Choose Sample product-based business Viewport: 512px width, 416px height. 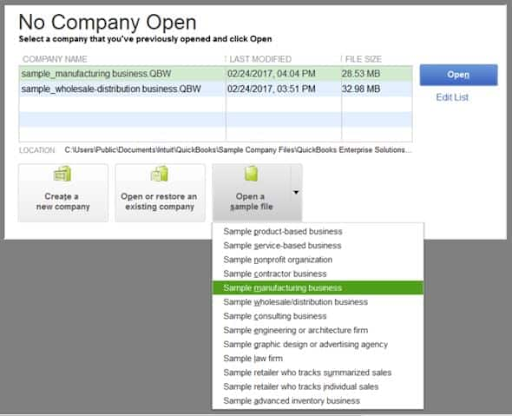318,231
